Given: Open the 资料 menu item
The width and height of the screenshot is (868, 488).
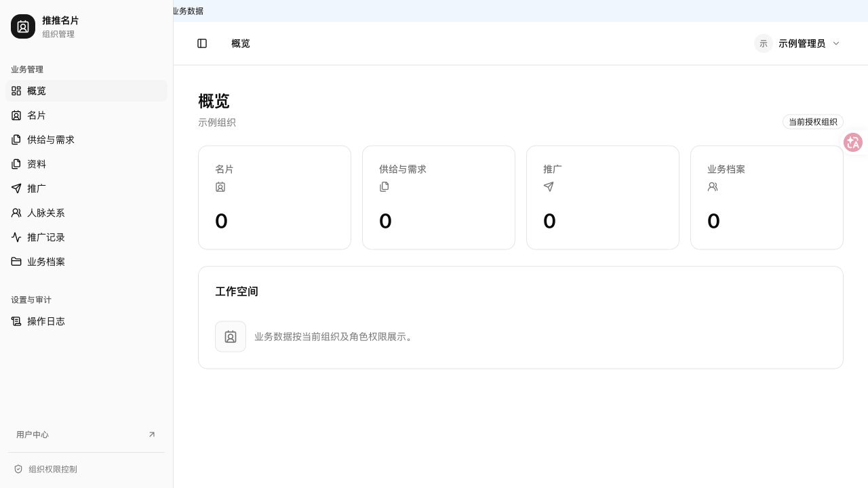Looking at the screenshot, I should (86, 164).
